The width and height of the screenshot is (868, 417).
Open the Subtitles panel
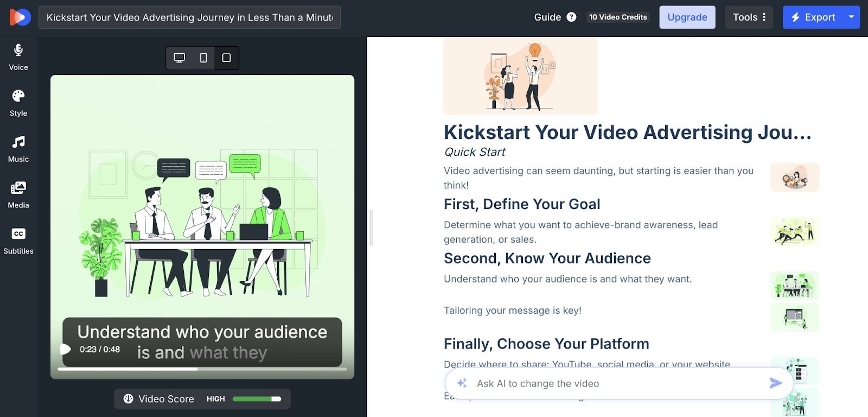click(x=18, y=242)
